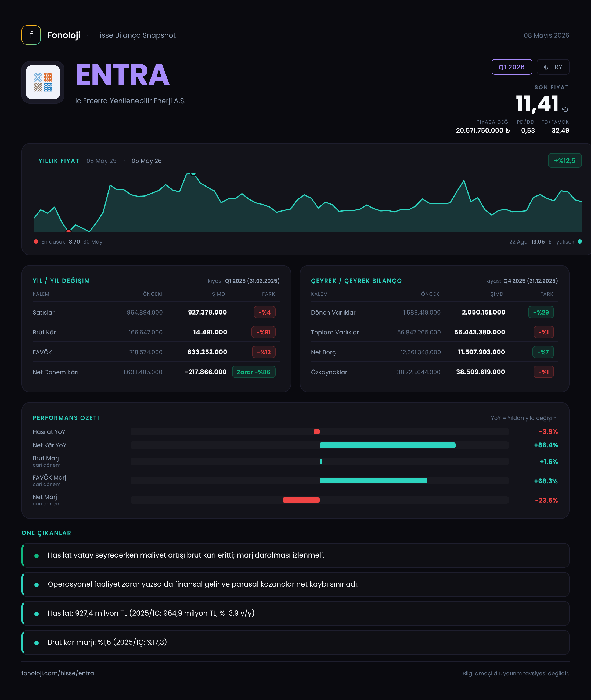The image size is (591, 700).
Task: Click the teal 'En yüksek' legend dot
Action: click(x=580, y=241)
